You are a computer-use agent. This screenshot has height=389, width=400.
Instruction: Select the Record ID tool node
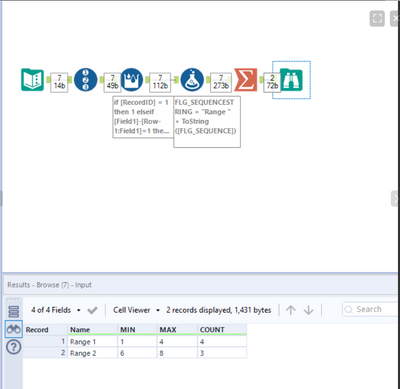pyautogui.click(x=85, y=80)
